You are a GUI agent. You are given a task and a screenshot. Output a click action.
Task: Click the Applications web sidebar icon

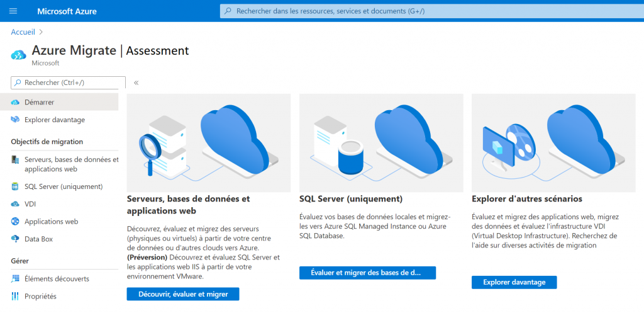pyautogui.click(x=15, y=221)
